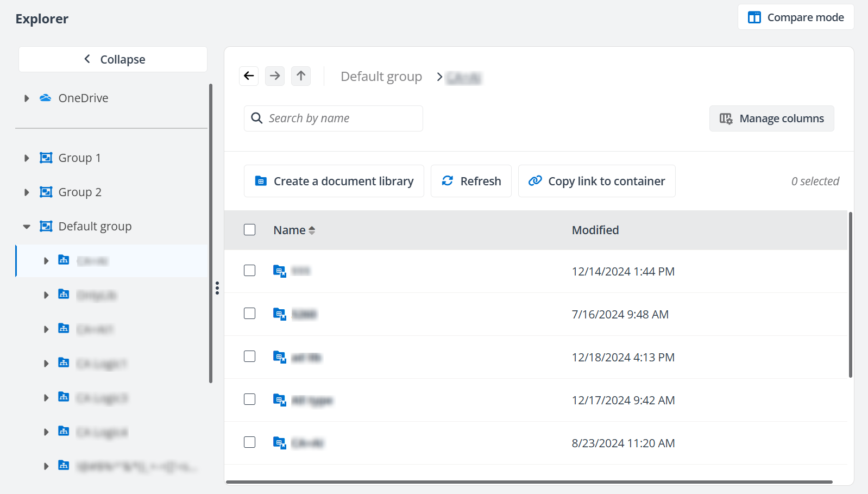
Task: Click the Group 1 icon in tree
Action: pyautogui.click(x=46, y=158)
